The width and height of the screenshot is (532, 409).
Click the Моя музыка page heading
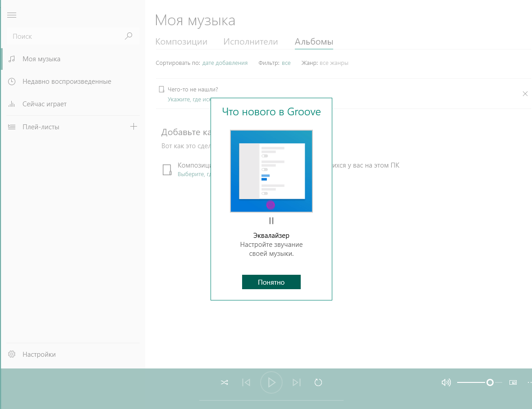195,20
